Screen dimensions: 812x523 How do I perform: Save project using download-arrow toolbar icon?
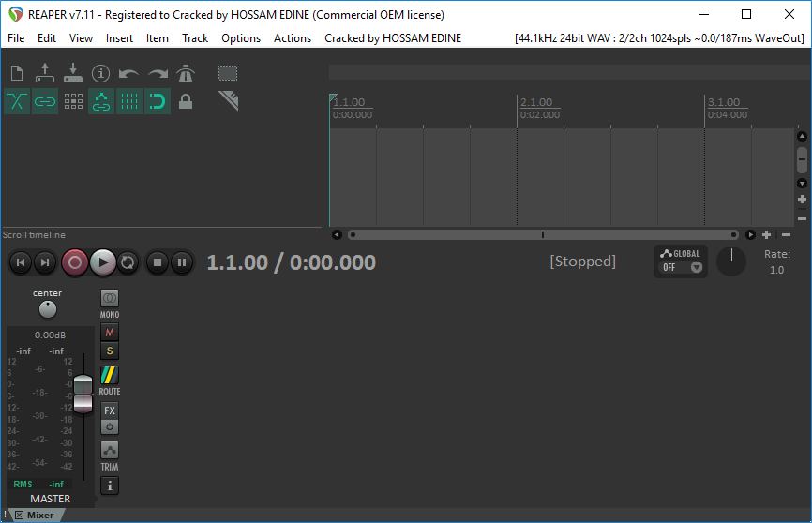[73, 73]
